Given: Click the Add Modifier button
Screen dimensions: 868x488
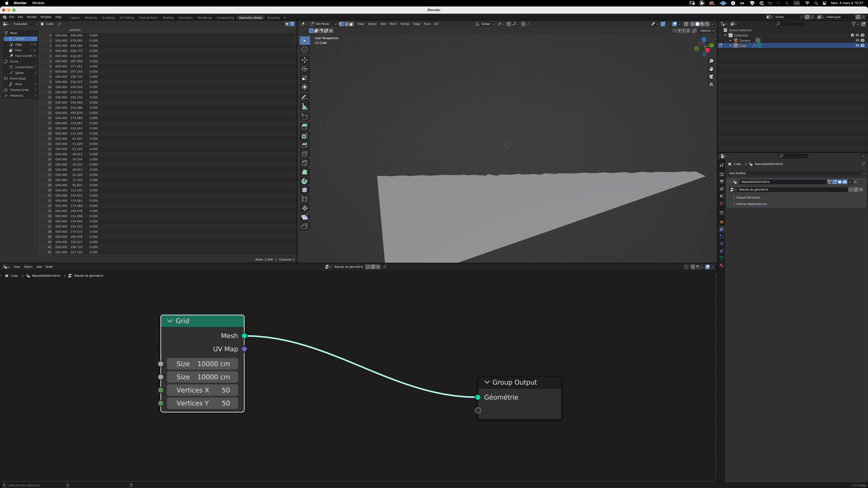Looking at the screenshot, I should click(x=796, y=173).
